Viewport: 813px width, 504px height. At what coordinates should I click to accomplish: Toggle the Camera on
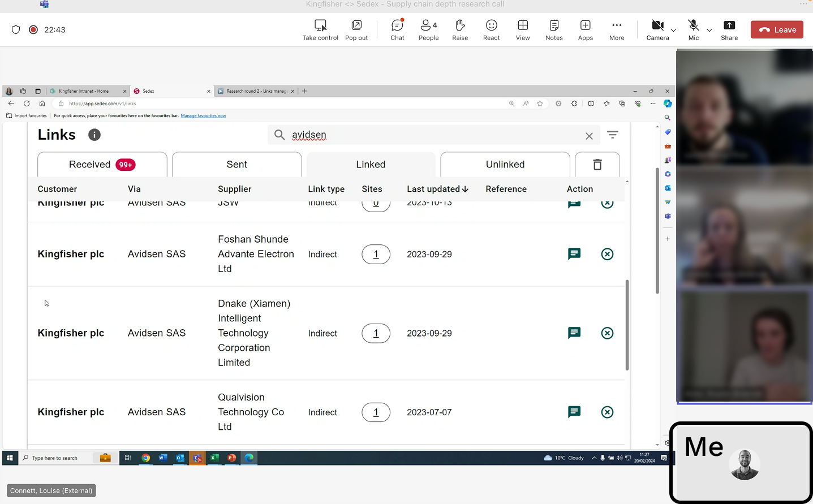point(657,30)
